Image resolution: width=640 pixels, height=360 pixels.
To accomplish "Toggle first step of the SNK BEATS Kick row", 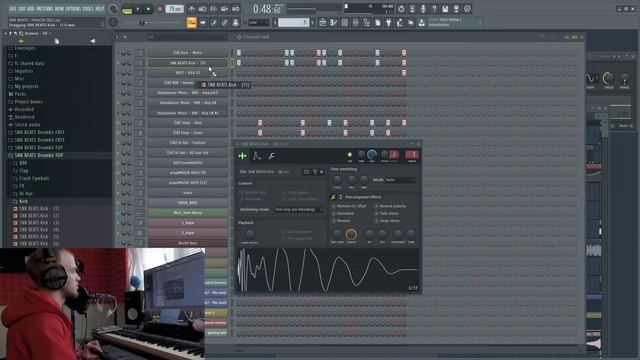I will coord(239,63).
